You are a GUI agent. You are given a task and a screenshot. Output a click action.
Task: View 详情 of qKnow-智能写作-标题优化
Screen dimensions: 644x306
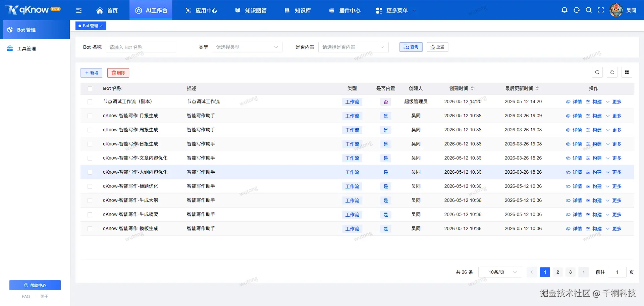click(574, 186)
